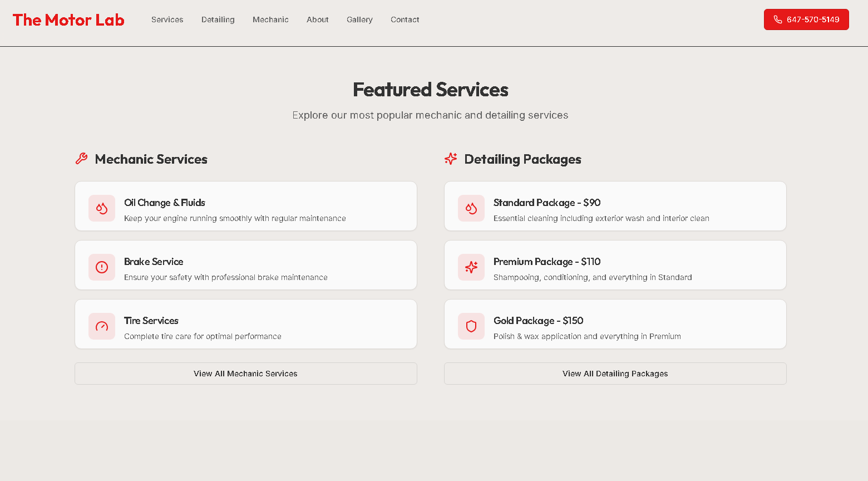
Task: Open the Services nav menu item
Action: pos(167,19)
